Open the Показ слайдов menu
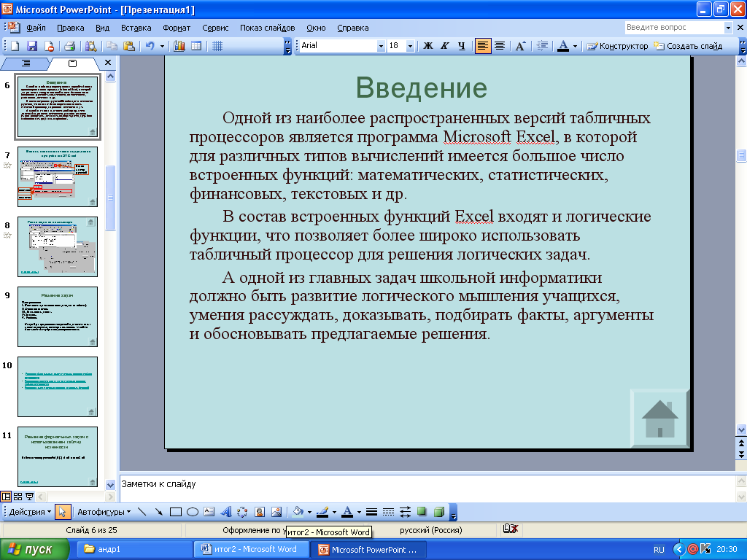Viewport: 747px width, 560px height. [267, 28]
